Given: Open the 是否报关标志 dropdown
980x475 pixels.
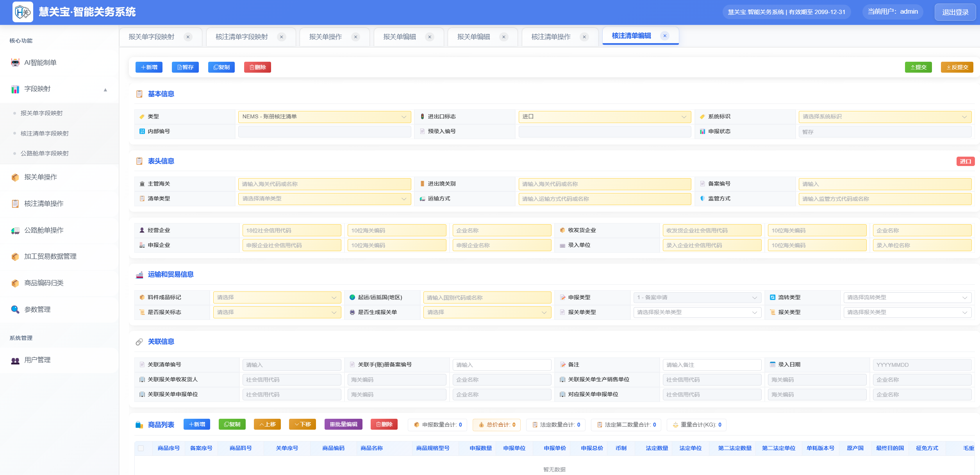Looking at the screenshot, I should point(277,312).
